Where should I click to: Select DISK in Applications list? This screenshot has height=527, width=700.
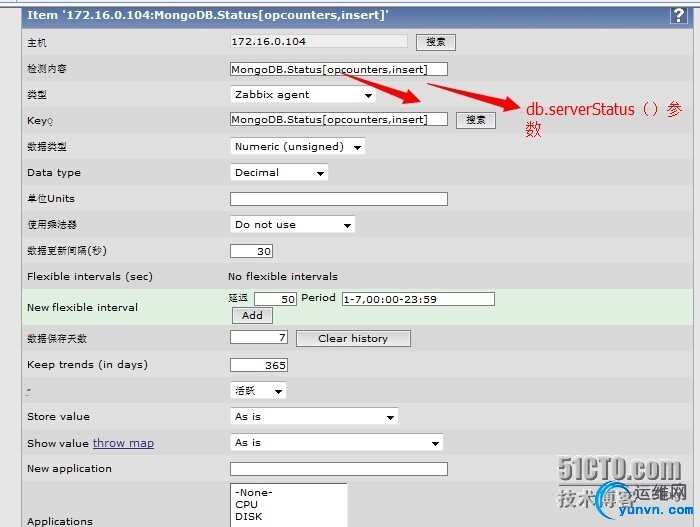pos(288,517)
